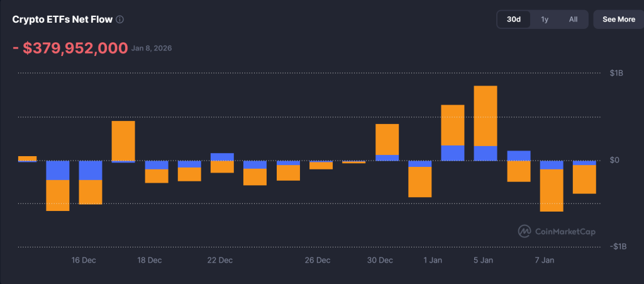The height and width of the screenshot is (284, 644).
Task: Click the $1B y-axis label
Action: [x=617, y=73]
